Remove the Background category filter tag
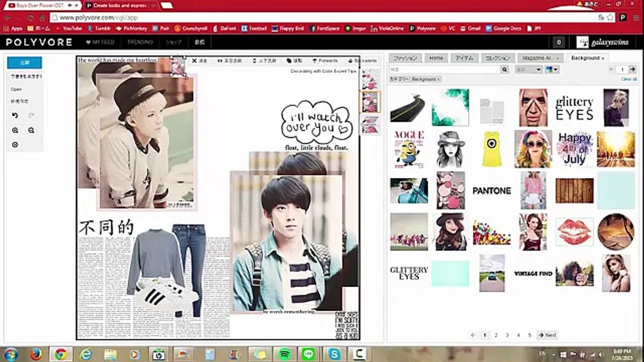The height and width of the screenshot is (362, 644). (x=438, y=79)
